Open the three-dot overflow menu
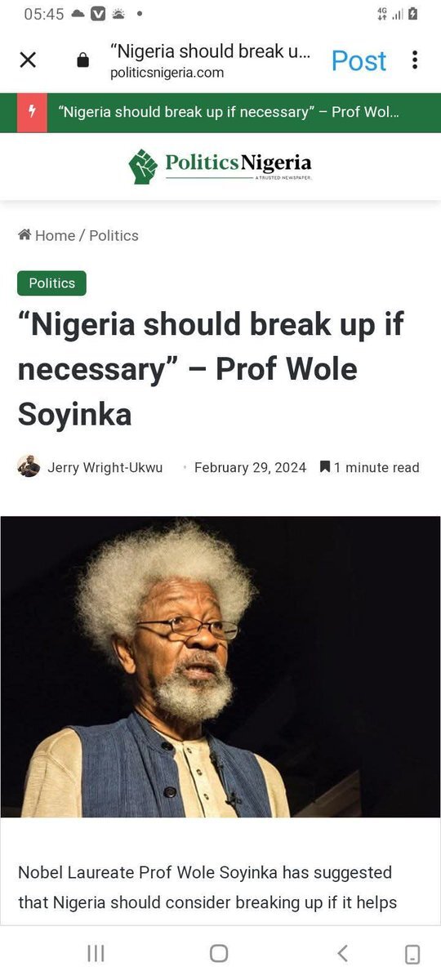 click(415, 60)
